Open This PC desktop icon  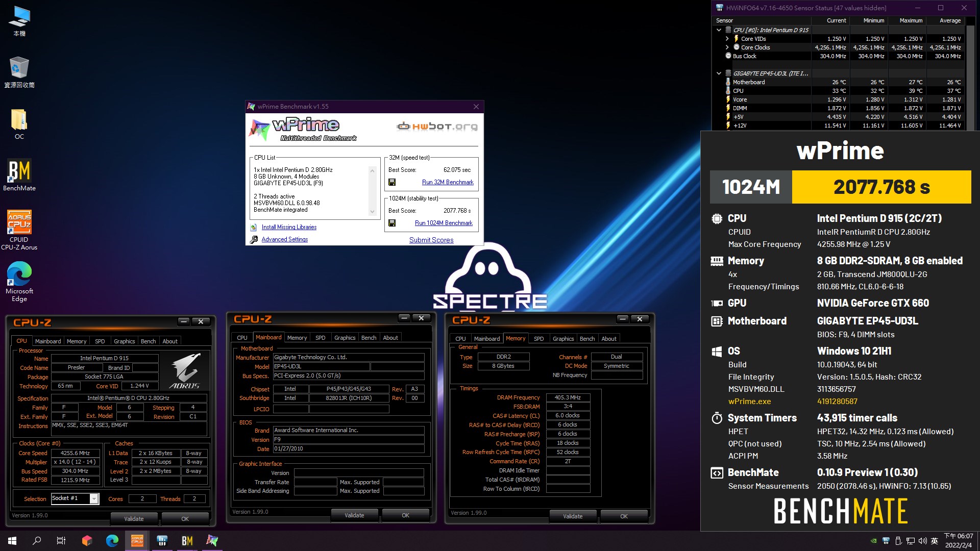[x=19, y=21]
